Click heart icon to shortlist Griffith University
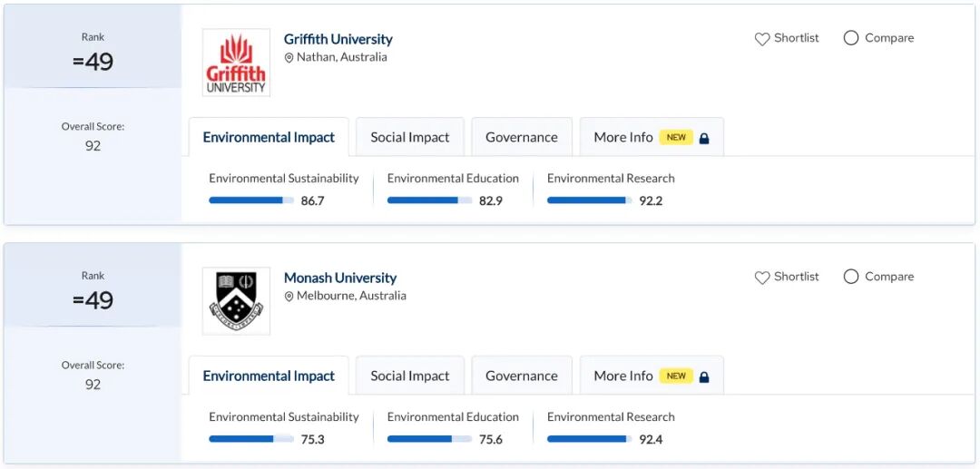Viewport: 980px width, 469px height. 762,39
